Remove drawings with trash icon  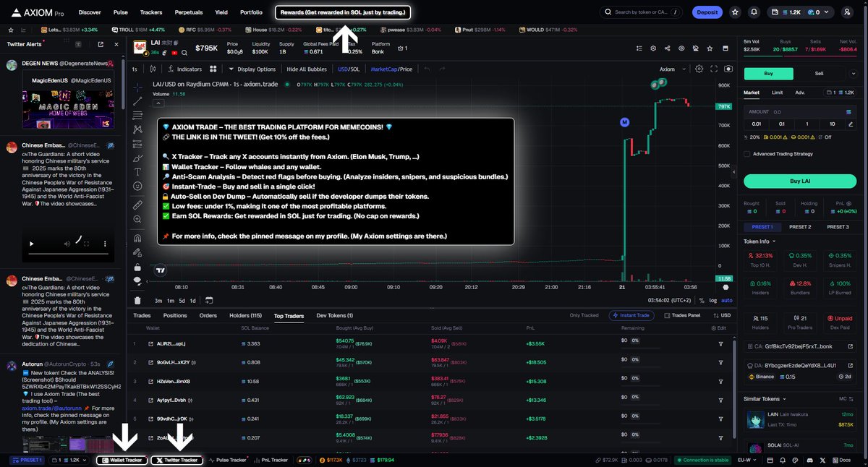tap(137, 300)
